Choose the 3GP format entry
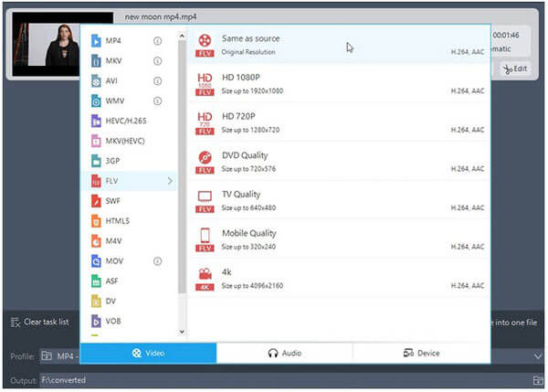Viewport: 548px width, 392px height. pyautogui.click(x=130, y=161)
